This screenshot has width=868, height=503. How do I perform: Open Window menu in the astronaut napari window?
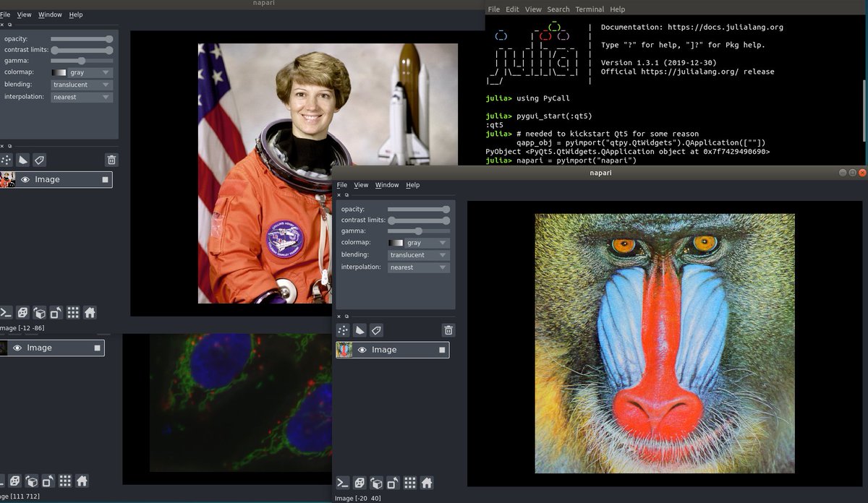point(50,14)
